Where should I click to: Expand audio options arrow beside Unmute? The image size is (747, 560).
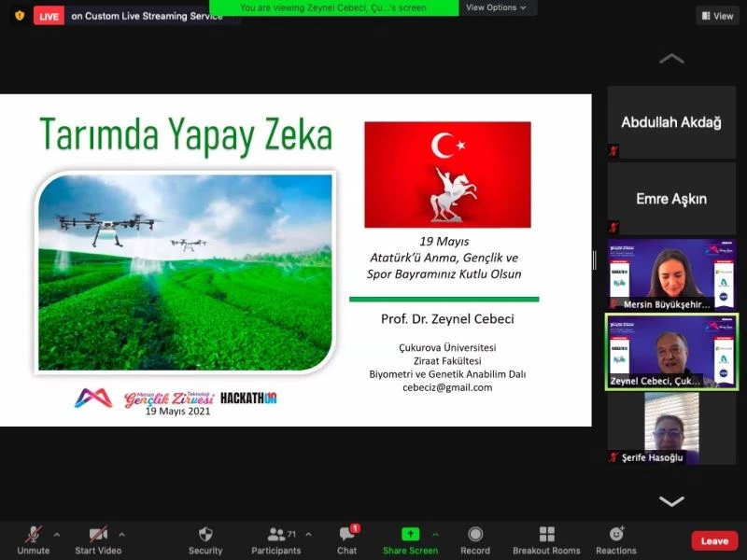(x=57, y=535)
